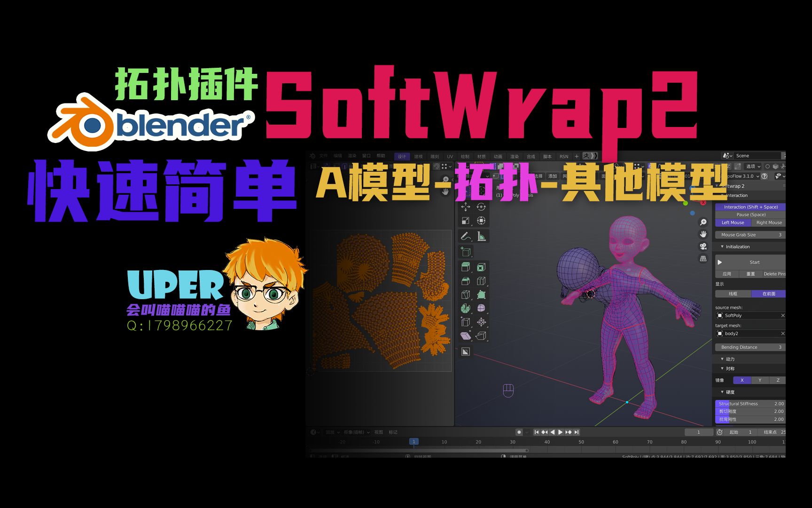Enable Y axis in the 镜像 mirror options
This screenshot has height=508, width=812.
(760, 380)
